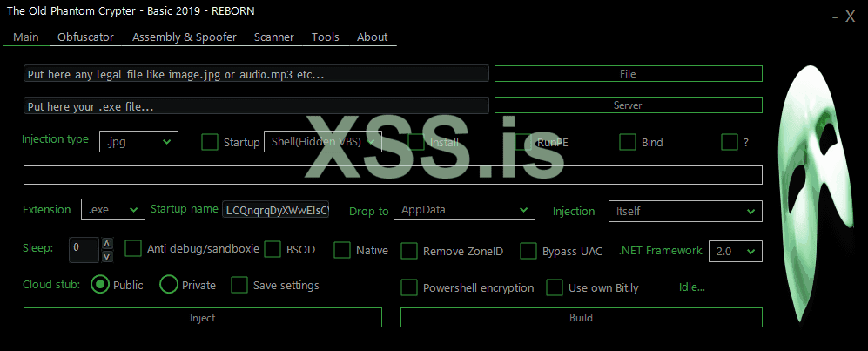
Task: Increase Sleep with the up arrow
Action: (107, 244)
